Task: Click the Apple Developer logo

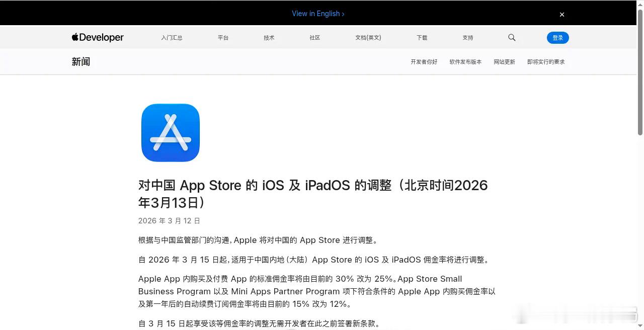Action: pos(98,37)
